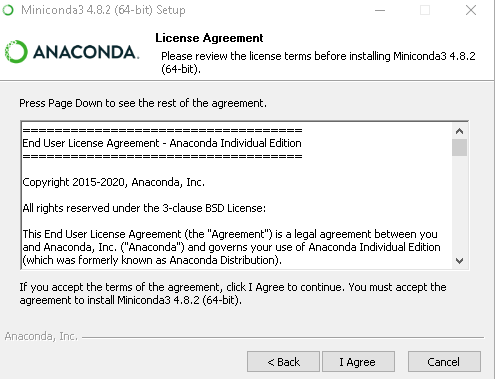Minimize the Miniconda3 Setup window
This screenshot has height=379, width=495.
coord(380,10)
